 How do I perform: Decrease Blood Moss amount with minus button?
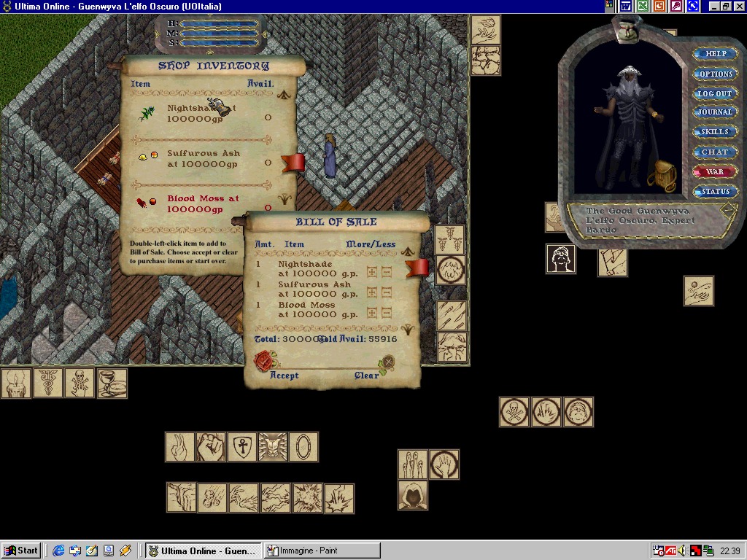click(x=387, y=313)
